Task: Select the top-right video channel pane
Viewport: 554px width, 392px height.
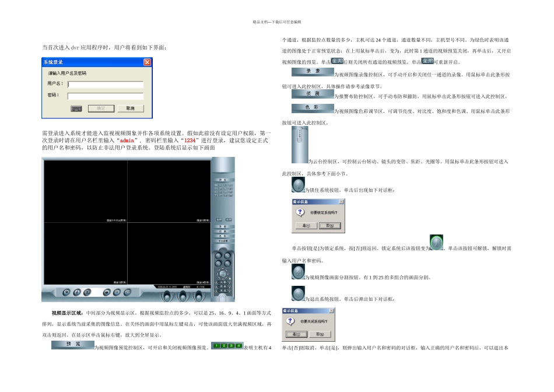Action: coord(169,191)
